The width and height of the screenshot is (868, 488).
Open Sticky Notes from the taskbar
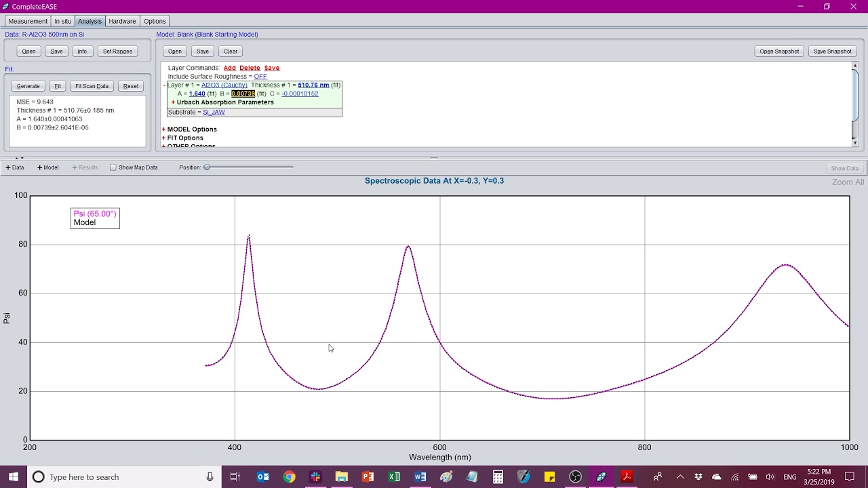(x=549, y=477)
